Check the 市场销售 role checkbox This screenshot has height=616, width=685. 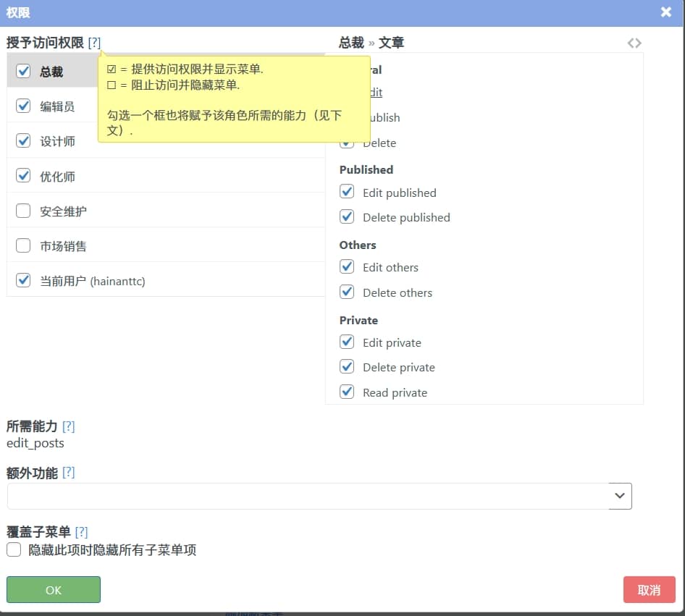[23, 246]
